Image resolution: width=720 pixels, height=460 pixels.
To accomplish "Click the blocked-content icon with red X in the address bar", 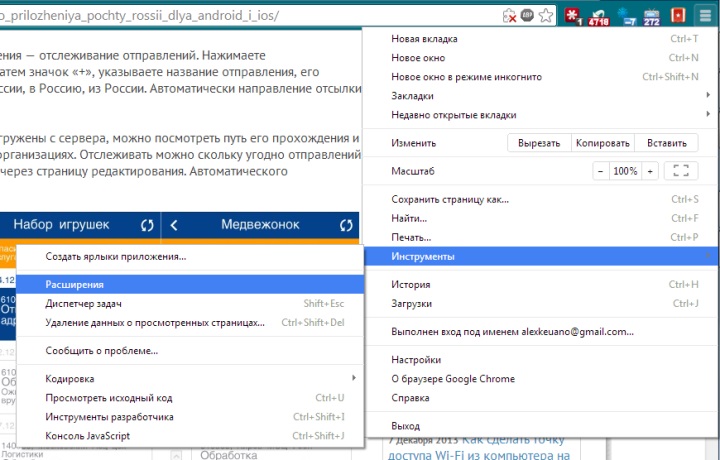I will pyautogui.click(x=509, y=16).
